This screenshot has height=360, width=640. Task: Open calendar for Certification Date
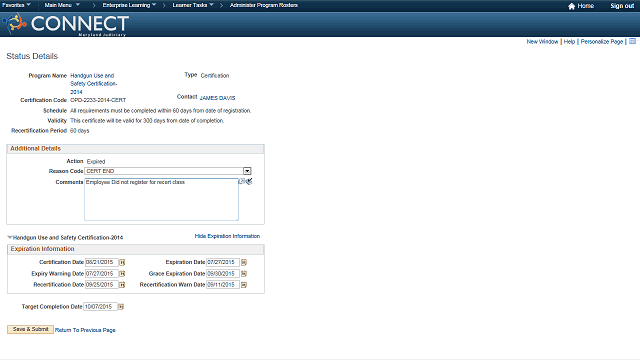(122, 262)
